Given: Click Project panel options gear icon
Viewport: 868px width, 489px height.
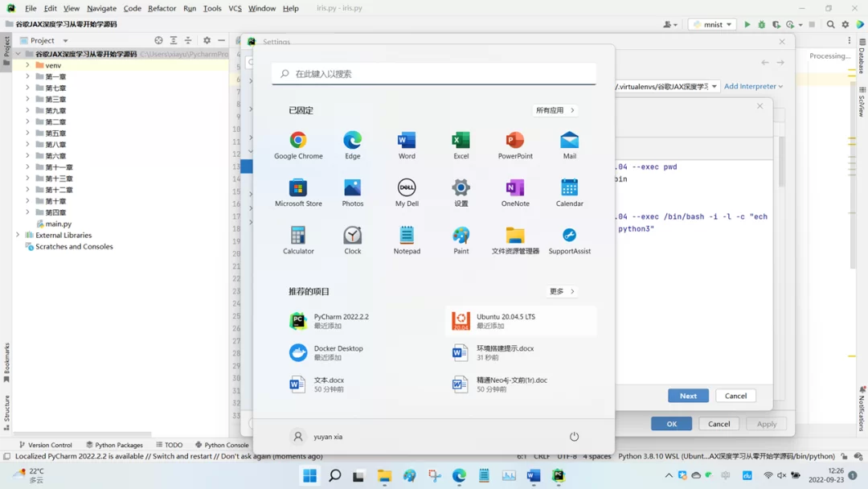Looking at the screenshot, I should coord(207,40).
